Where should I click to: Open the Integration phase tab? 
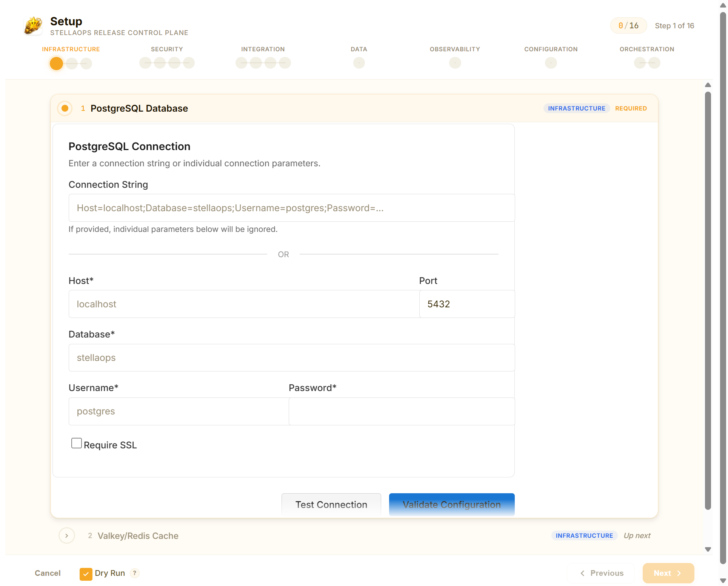coord(263,49)
